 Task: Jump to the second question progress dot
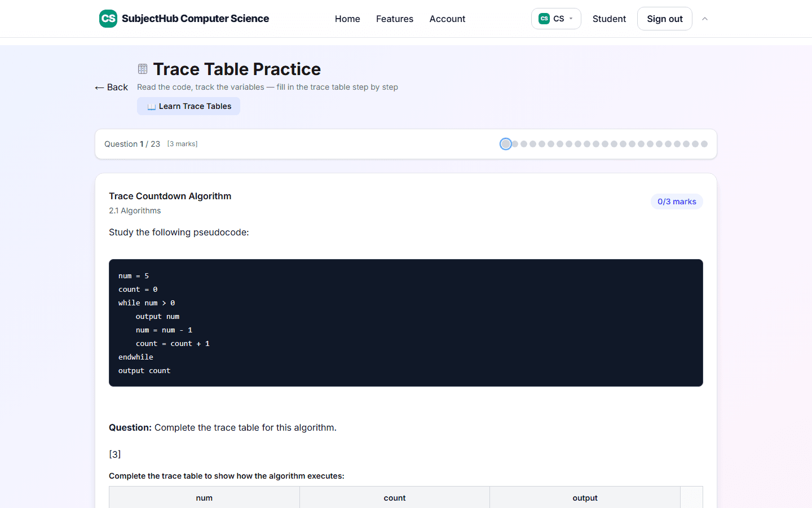(515, 144)
